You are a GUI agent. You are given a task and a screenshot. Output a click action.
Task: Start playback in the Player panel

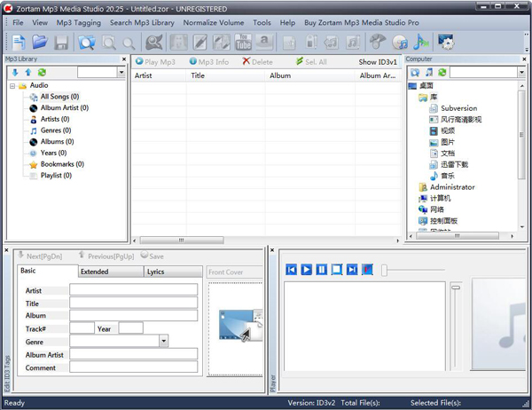click(x=307, y=270)
